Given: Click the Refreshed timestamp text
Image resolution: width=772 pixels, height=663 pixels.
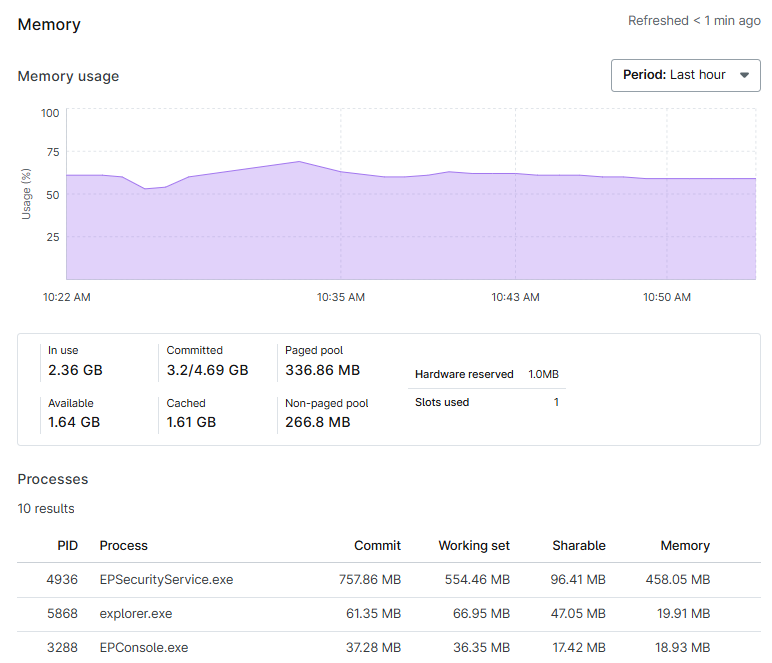Looking at the screenshot, I should point(693,21).
